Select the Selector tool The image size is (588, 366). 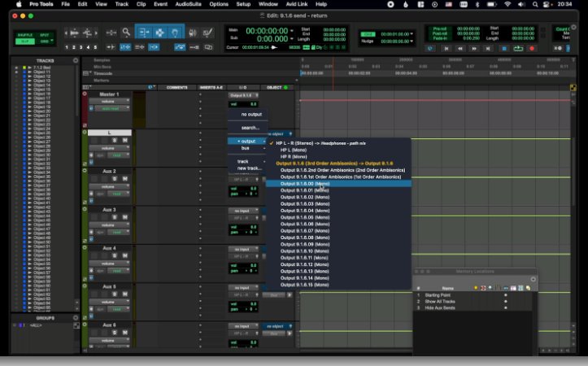pyautogui.click(x=159, y=33)
